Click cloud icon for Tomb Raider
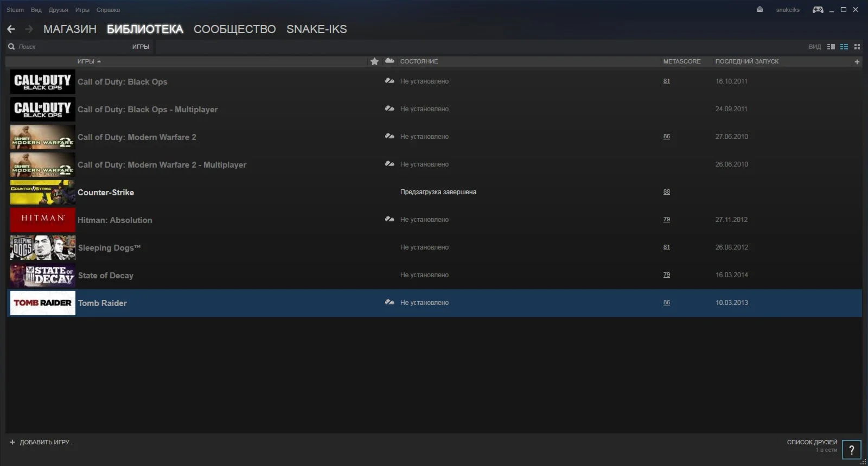The width and height of the screenshot is (868, 466). point(390,302)
